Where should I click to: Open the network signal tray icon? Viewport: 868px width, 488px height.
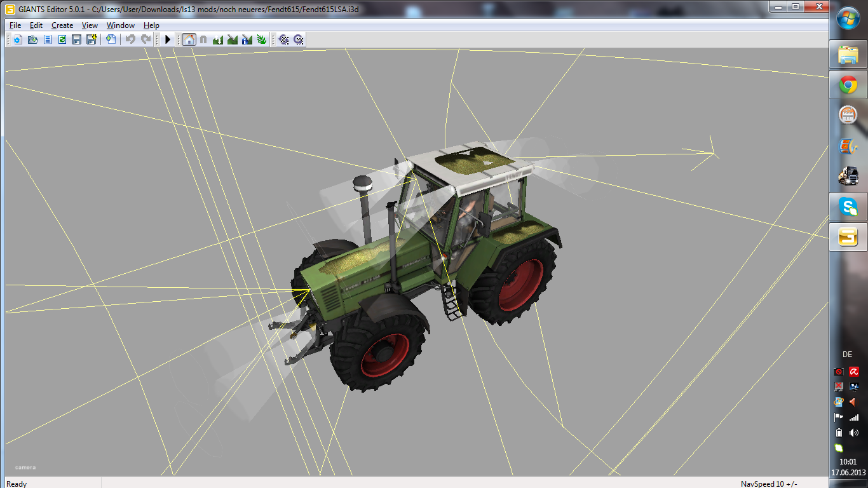(x=855, y=417)
